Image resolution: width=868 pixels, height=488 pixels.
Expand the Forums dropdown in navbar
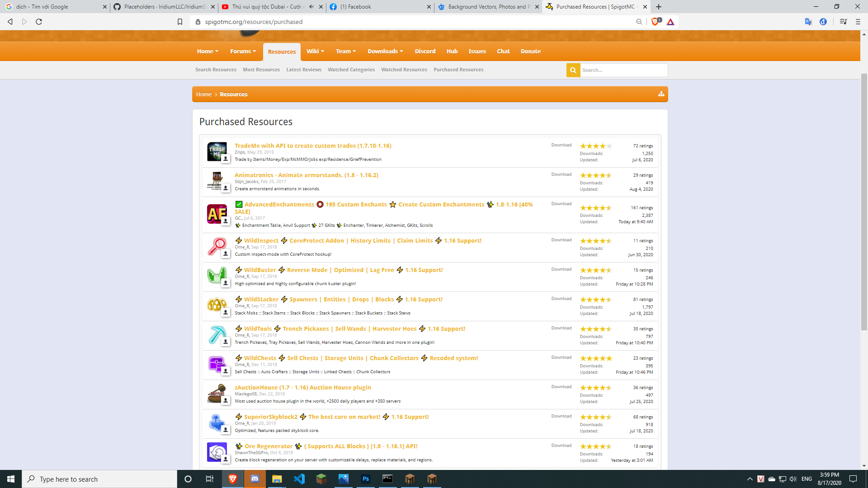[x=255, y=52]
